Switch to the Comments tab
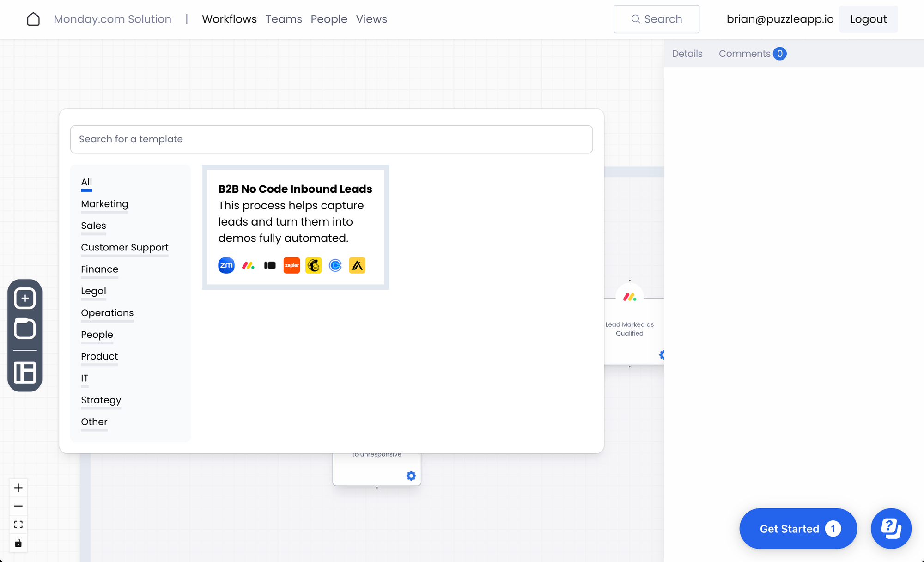This screenshot has height=562, width=924. click(x=745, y=53)
